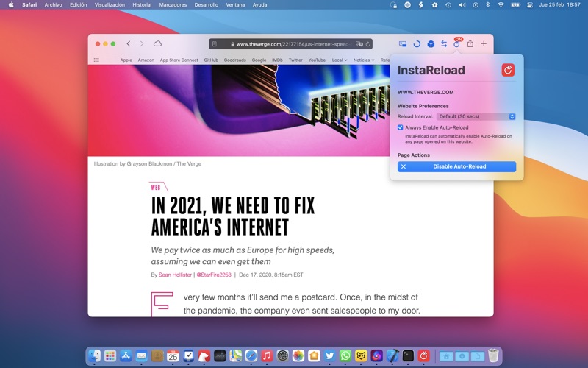Viewport: 588px width, 368px height.
Task: Click the sync arrows extension icon in toolbar
Action: coord(444,44)
